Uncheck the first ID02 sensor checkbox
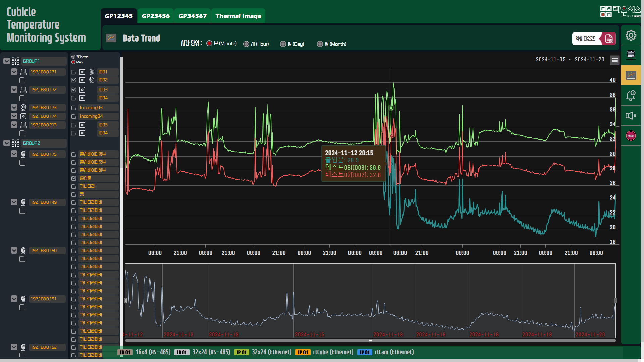 click(x=74, y=80)
